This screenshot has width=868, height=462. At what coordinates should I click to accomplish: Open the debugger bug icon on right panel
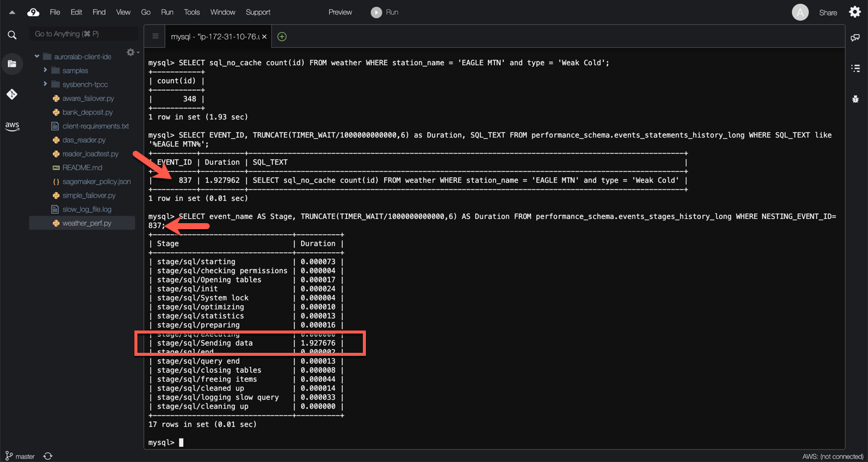tap(855, 99)
